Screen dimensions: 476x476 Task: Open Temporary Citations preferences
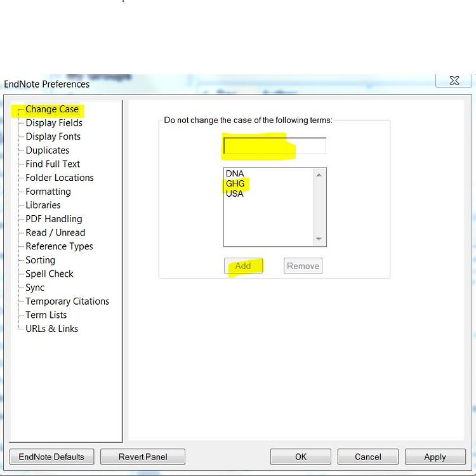[x=67, y=301]
